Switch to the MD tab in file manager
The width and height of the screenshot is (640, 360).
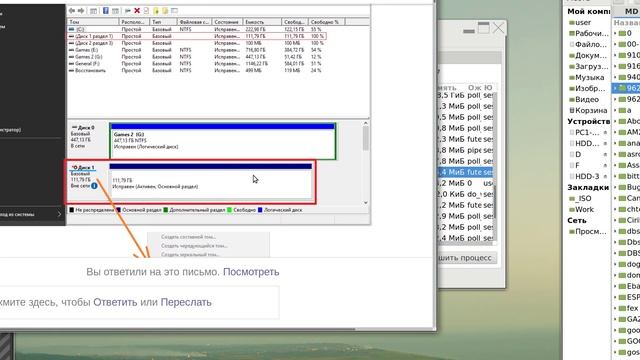[631, 12]
